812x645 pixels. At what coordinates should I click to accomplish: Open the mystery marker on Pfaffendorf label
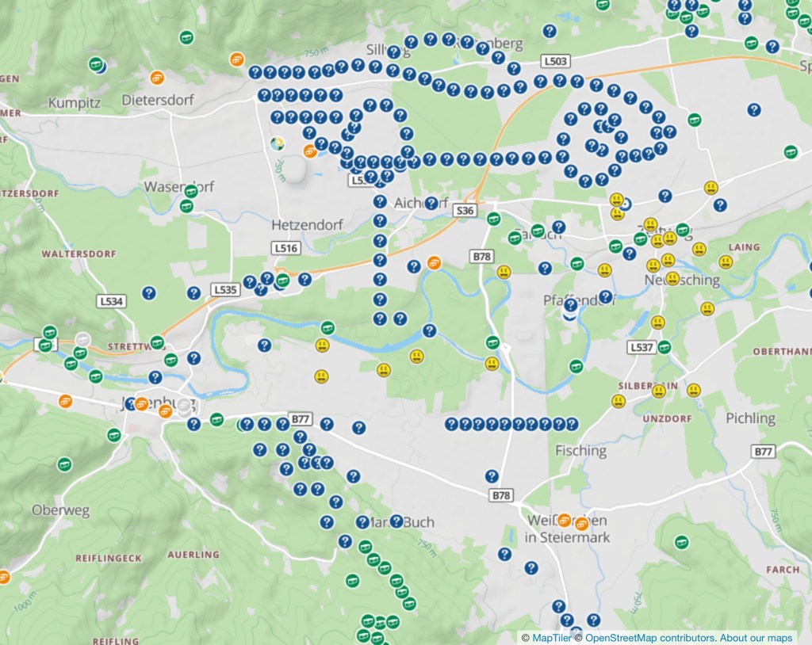607,297
